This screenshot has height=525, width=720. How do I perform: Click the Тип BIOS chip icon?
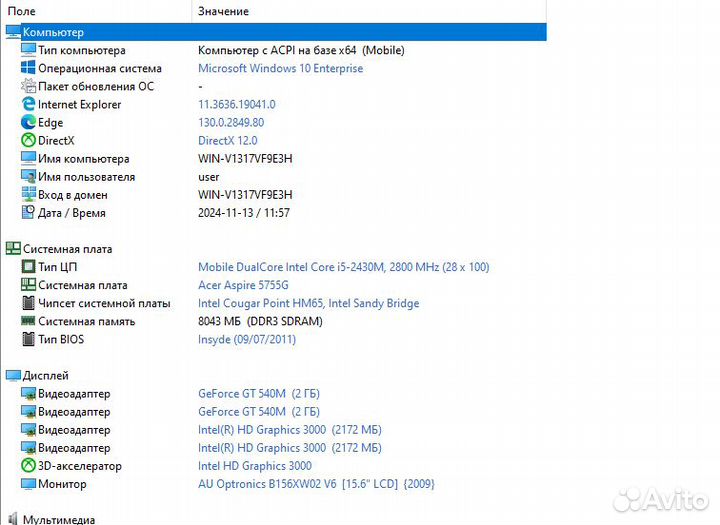pos(28,339)
